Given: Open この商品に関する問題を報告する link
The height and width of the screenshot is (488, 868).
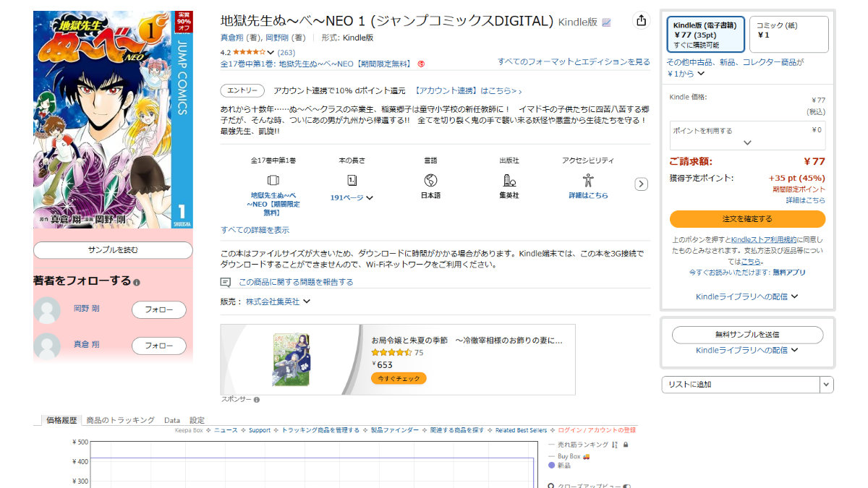Looking at the screenshot, I should [x=296, y=282].
